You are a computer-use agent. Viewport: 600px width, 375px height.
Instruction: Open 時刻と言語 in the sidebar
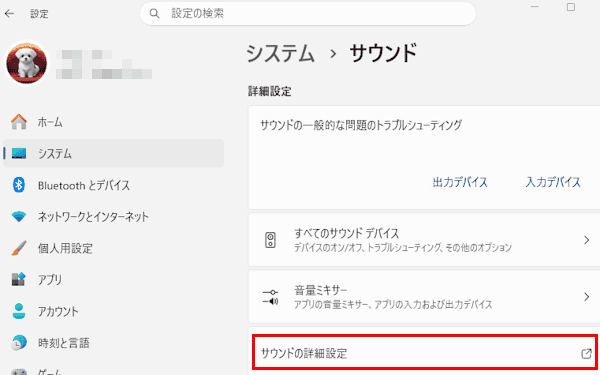(113, 343)
